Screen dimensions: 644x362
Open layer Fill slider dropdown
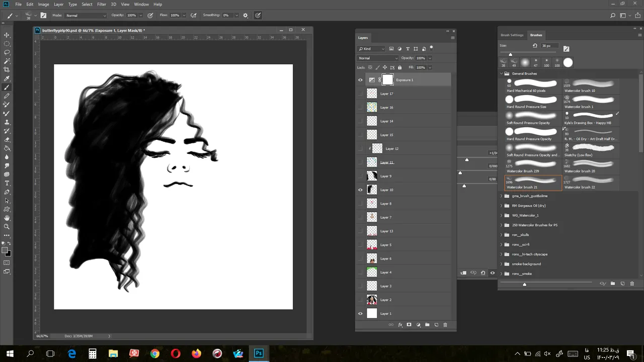pyautogui.click(x=430, y=67)
